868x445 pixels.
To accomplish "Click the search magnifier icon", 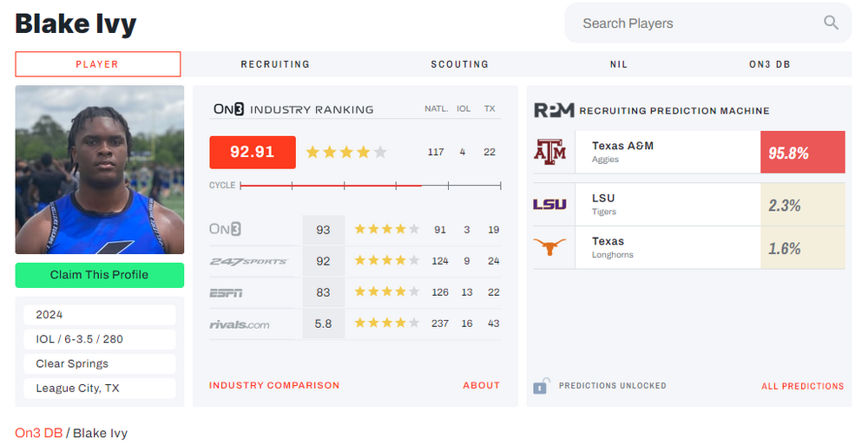I will 831,23.
